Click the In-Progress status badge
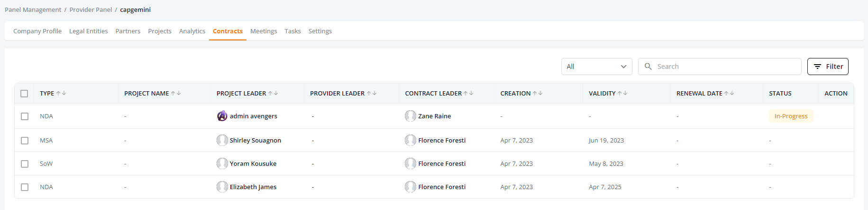The height and width of the screenshot is (210, 868). point(791,116)
